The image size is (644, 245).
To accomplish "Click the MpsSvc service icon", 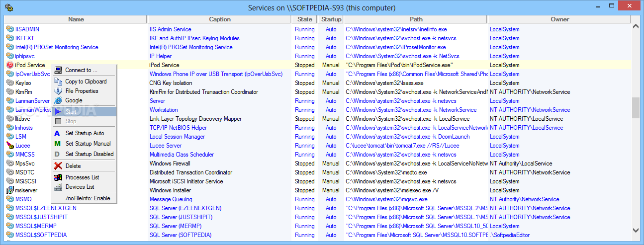I will tap(9, 163).
